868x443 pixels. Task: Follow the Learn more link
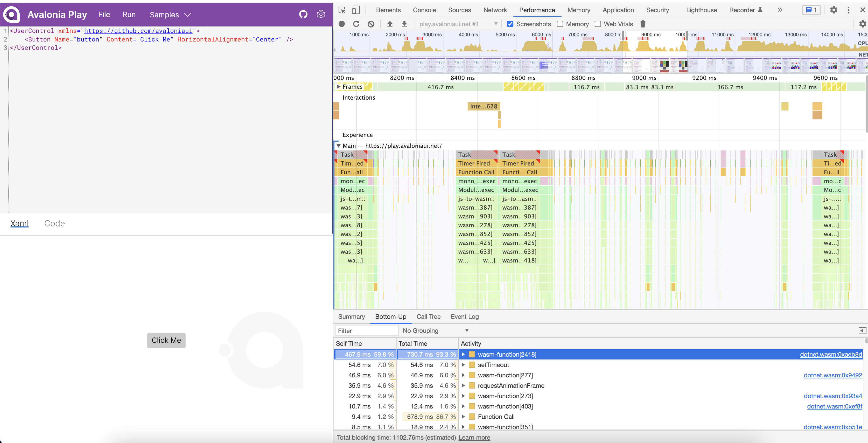coord(474,437)
